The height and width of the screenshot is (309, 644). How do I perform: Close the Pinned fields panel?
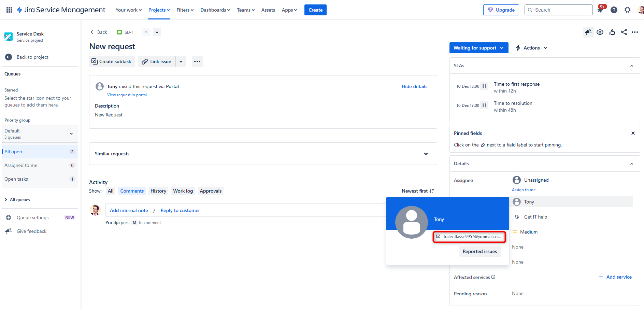633,133
